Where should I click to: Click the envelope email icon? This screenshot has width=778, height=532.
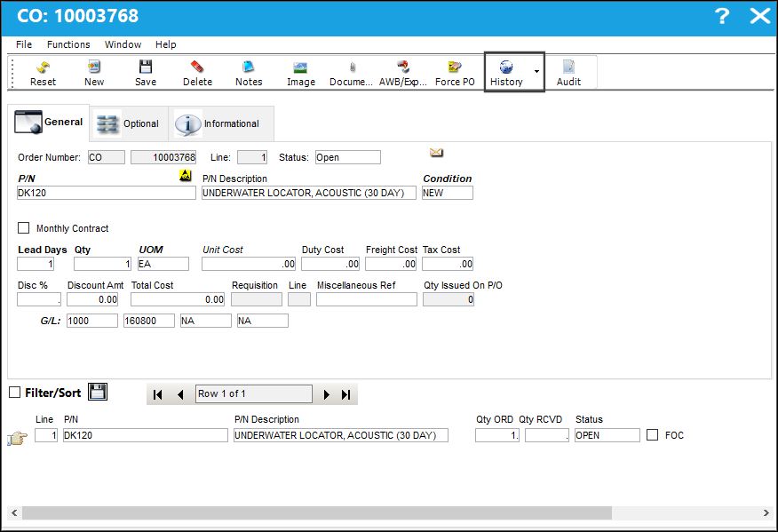[436, 153]
